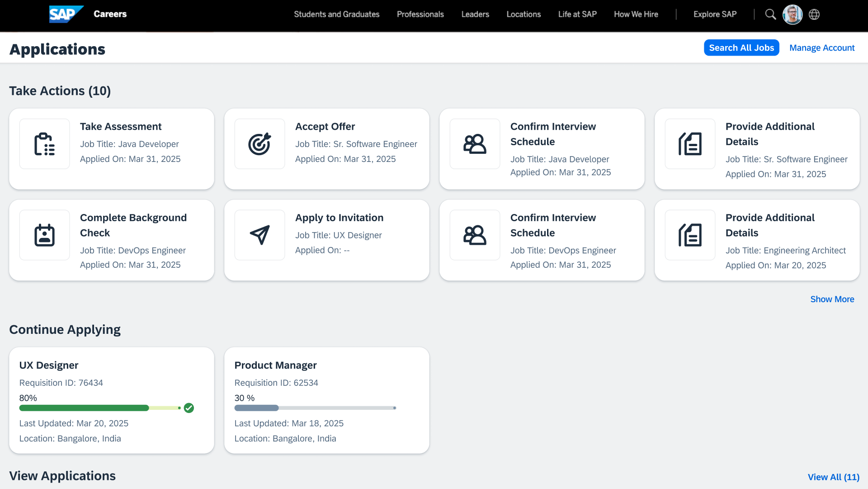Open the search magnifier icon

[x=770, y=14]
